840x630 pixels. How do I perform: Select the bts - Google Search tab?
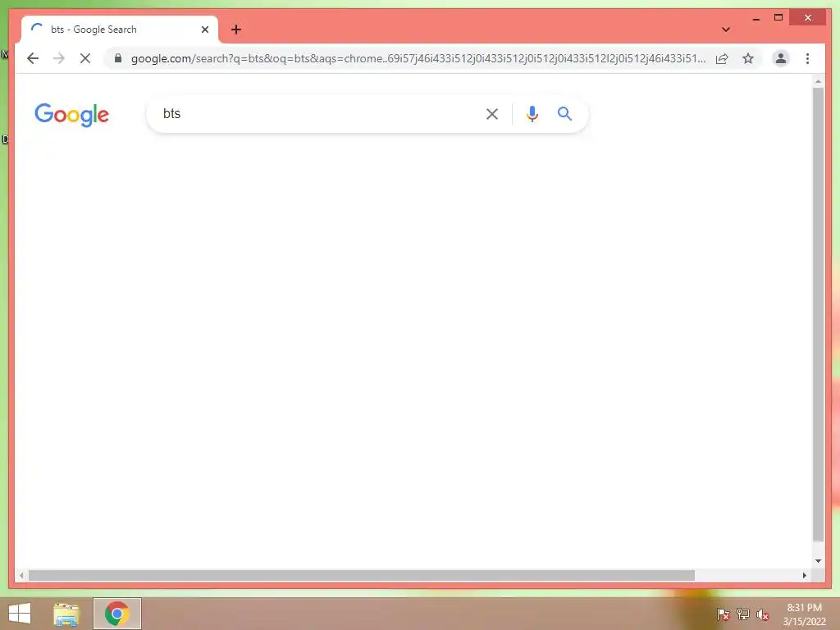click(120, 30)
